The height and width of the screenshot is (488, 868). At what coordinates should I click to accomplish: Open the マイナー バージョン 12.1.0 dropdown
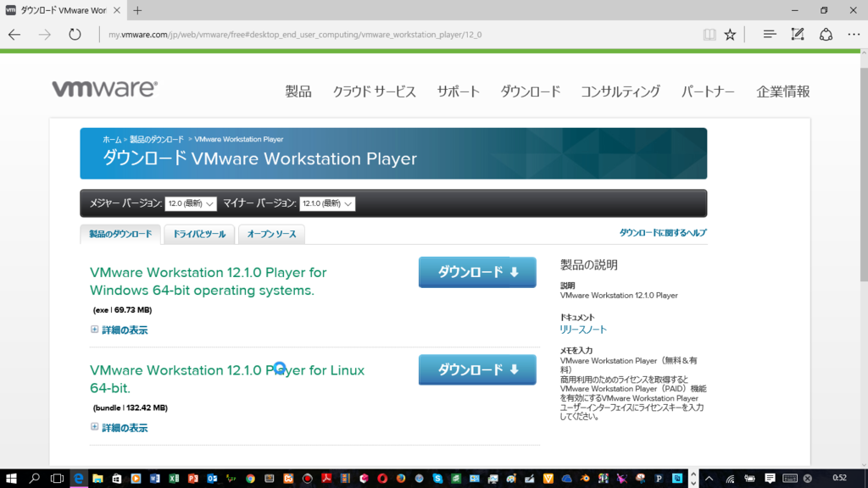point(327,203)
